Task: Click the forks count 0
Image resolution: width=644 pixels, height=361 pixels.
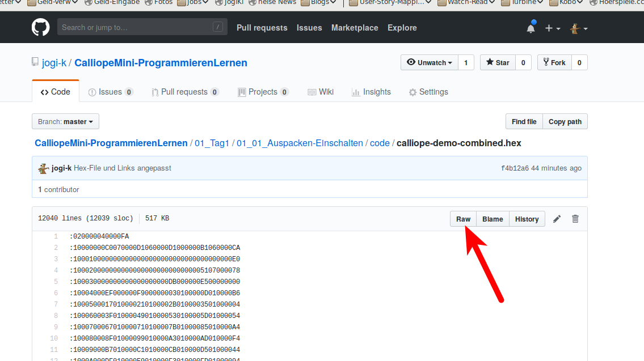Action: (x=579, y=62)
